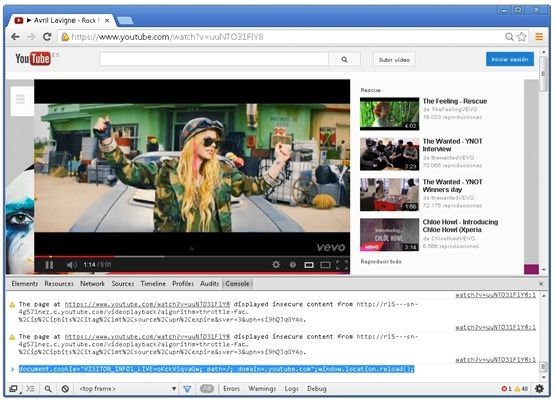Open the YouTube guide menu icon
The height and width of the screenshot is (400, 554).
tap(20, 99)
